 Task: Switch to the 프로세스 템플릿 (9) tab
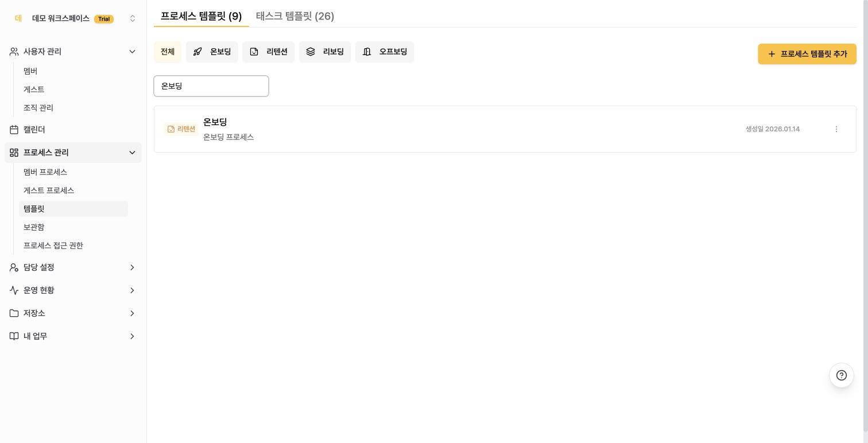click(x=201, y=16)
